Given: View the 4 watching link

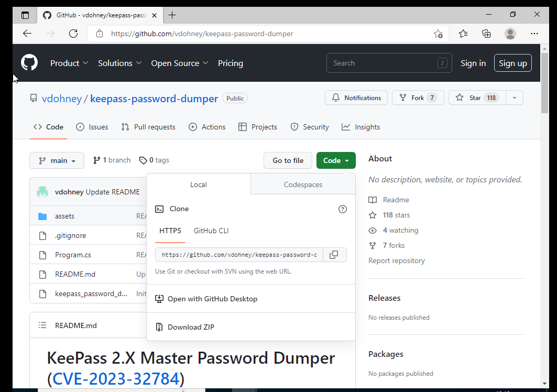Looking at the screenshot, I should (x=394, y=230).
